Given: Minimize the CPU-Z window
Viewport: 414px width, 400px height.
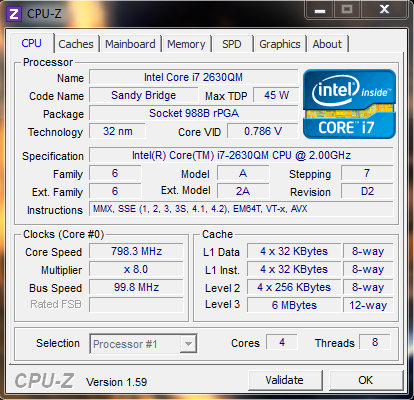Looking at the screenshot, I should point(320,10).
